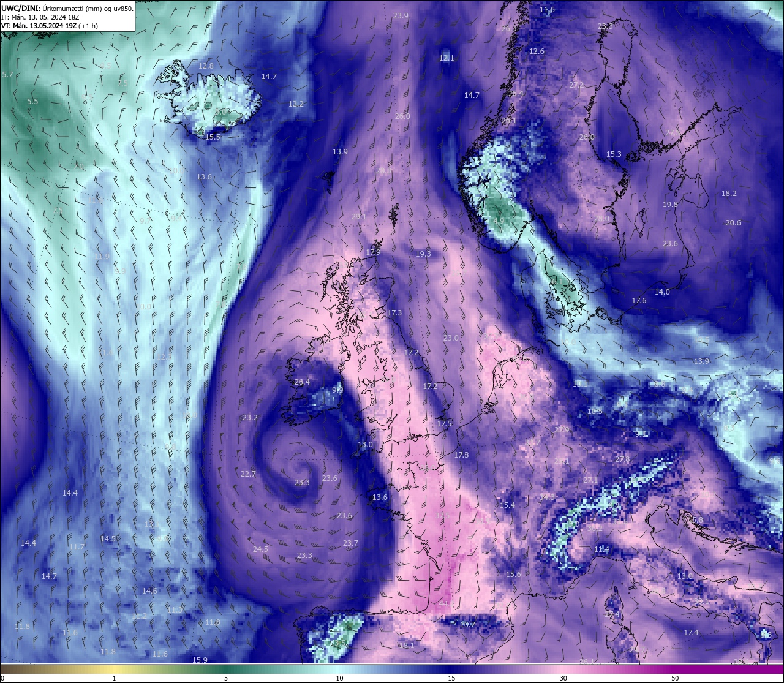Click the '50' tick on the color scale
Viewport: 784px width, 683px height.
tap(675, 678)
